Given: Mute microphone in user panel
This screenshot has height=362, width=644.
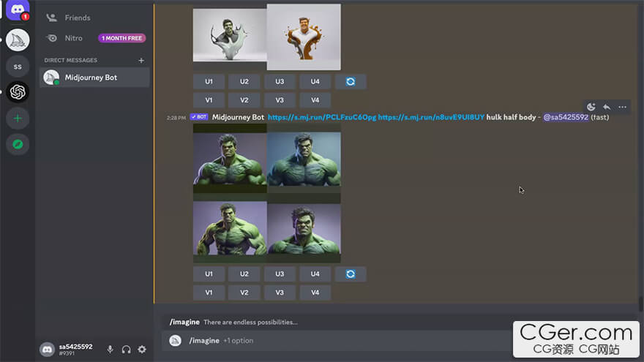Looking at the screenshot, I should [110, 350].
